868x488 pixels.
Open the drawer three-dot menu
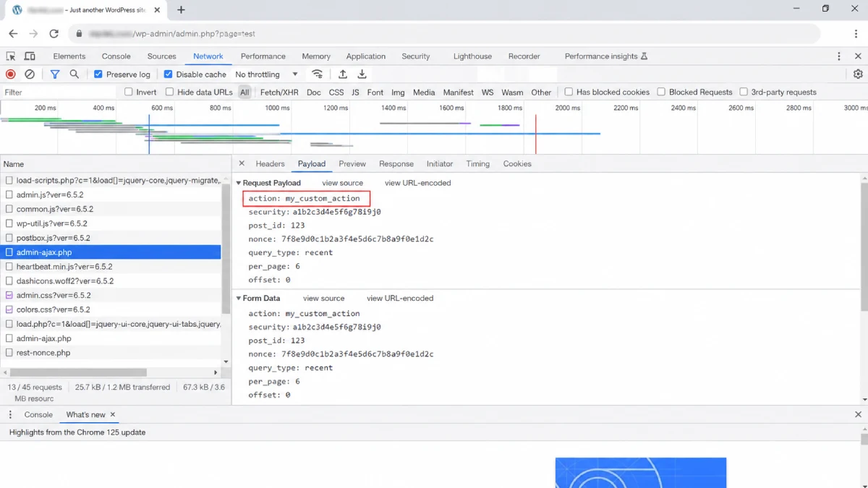pyautogui.click(x=10, y=414)
